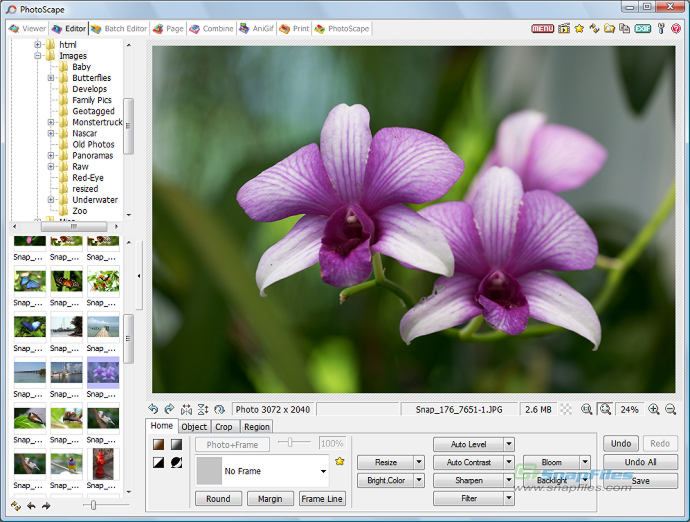Invert image colors icon
The width and height of the screenshot is (690, 522).
pos(158,463)
